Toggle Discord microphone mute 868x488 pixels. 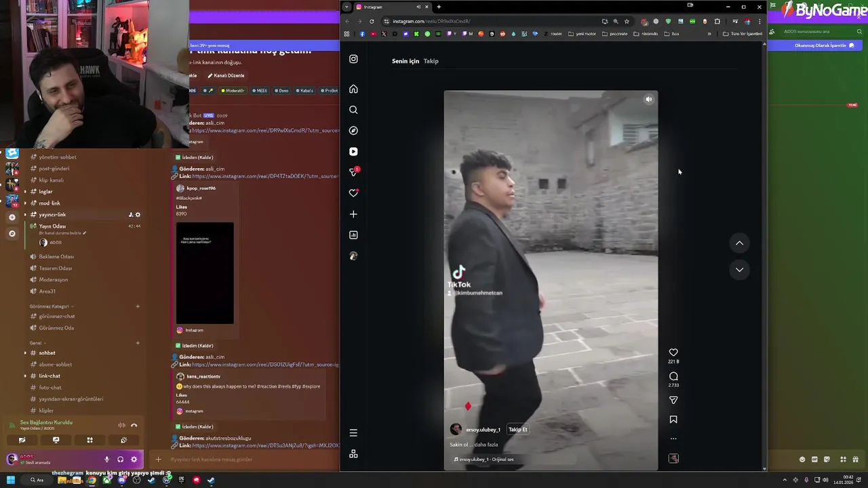(x=106, y=460)
